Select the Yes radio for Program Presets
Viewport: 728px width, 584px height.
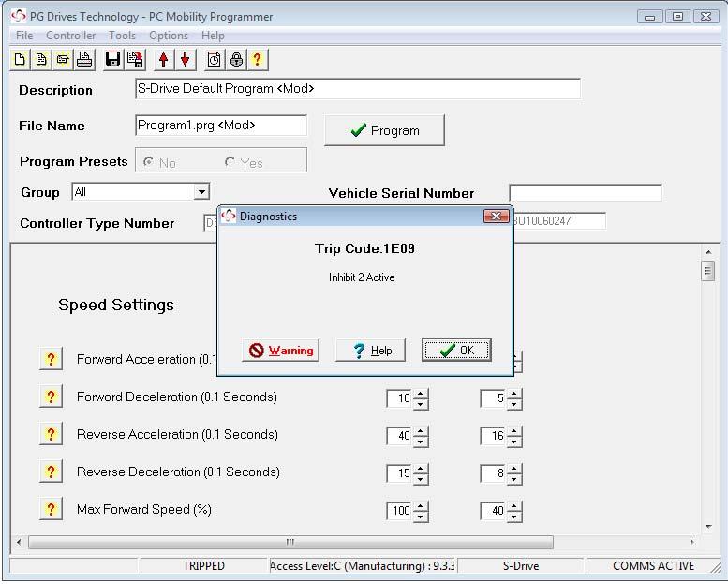pyautogui.click(x=230, y=162)
